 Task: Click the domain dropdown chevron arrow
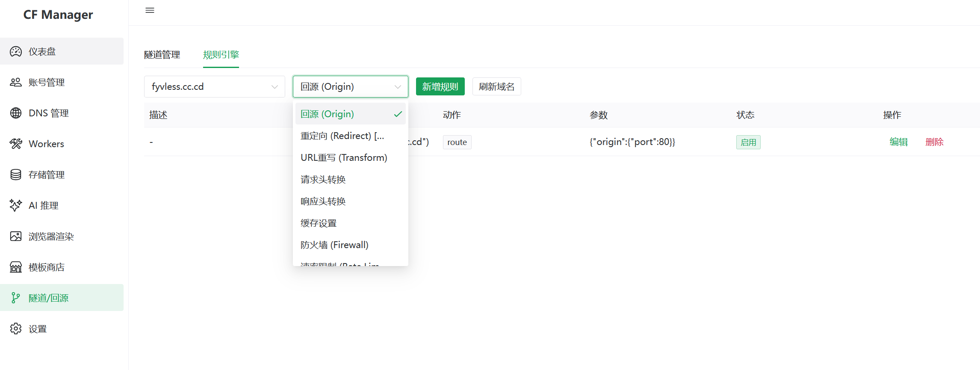point(275,87)
